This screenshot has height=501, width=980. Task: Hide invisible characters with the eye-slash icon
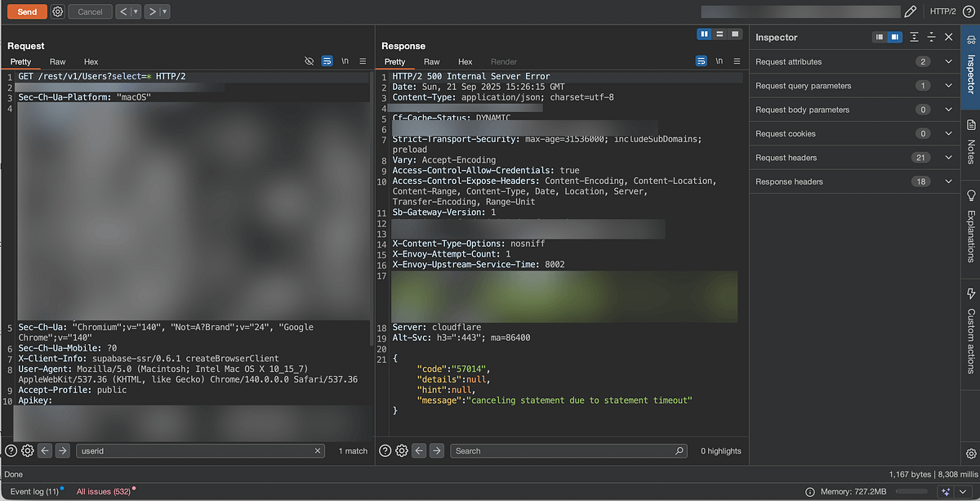click(309, 60)
